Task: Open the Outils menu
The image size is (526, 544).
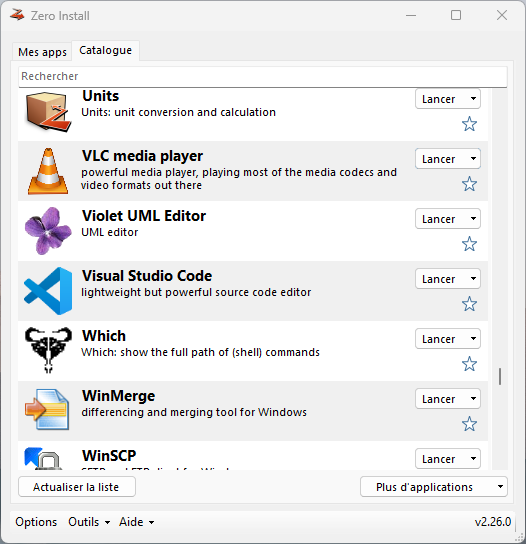Action: coord(89,522)
